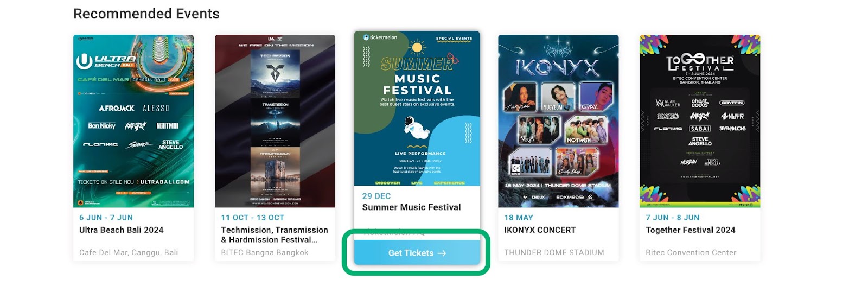Open the IKONYX concert poster
The image size is (868, 292).
click(558, 121)
